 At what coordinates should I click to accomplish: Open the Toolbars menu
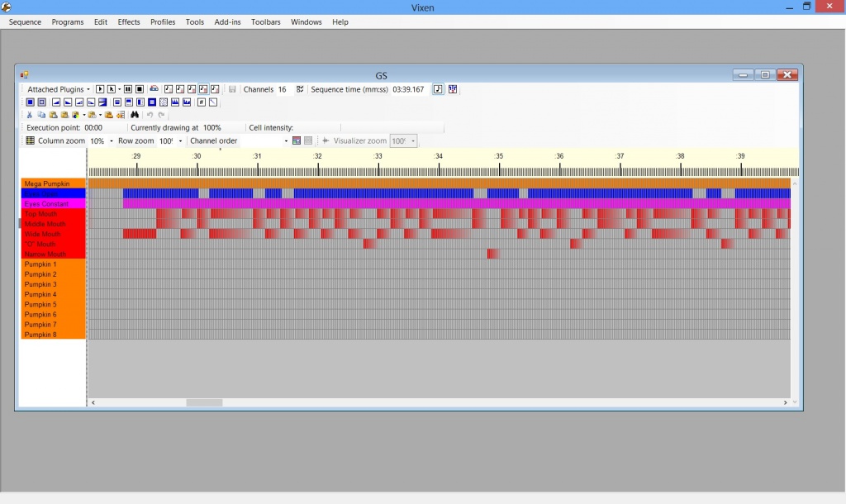265,21
